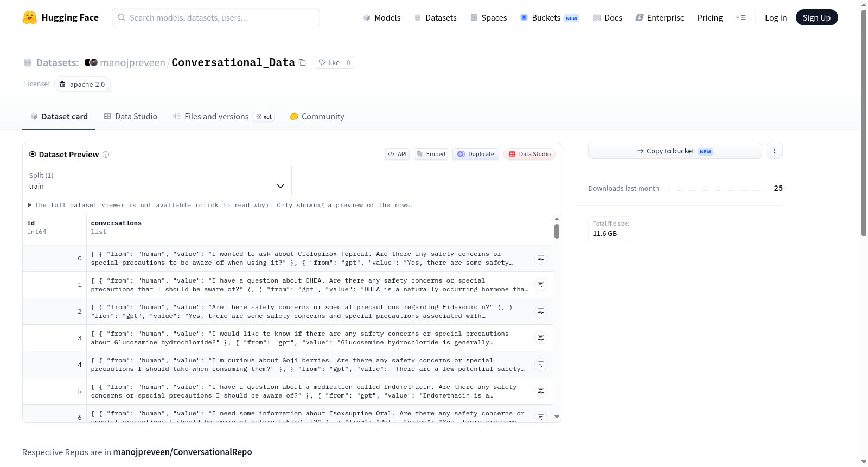Image resolution: width=868 pixels, height=467 pixels.
Task: Go to Spaces
Action: [x=489, y=18]
